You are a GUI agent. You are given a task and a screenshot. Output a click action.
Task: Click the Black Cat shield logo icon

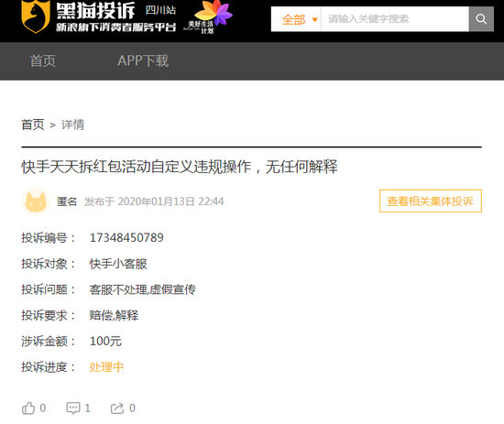(36, 16)
